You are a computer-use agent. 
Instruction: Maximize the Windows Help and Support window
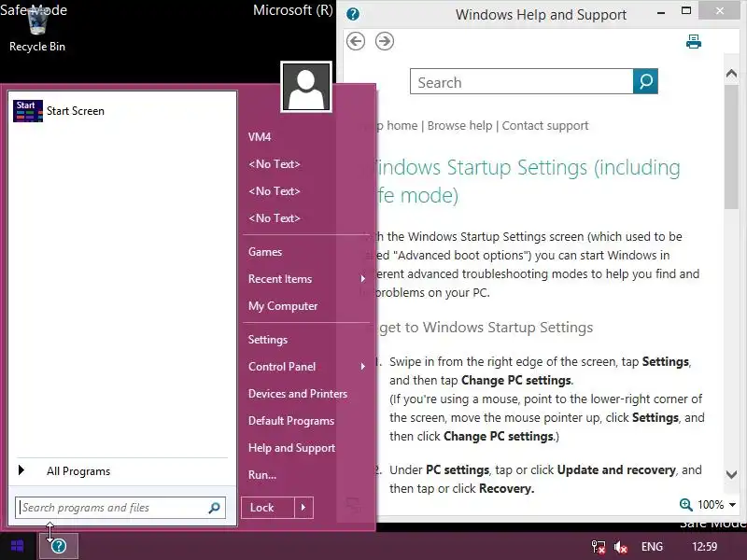(x=686, y=11)
